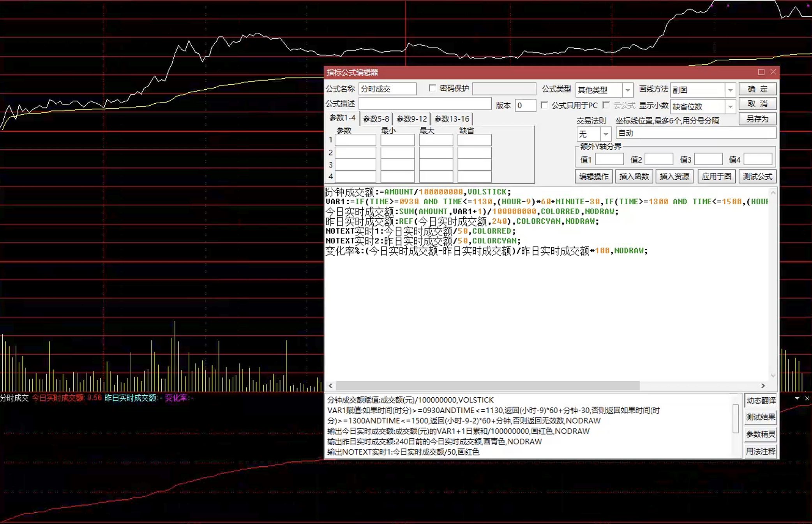Toggle the 云公式 checkbox
This screenshot has width=812, height=524.
606,105
